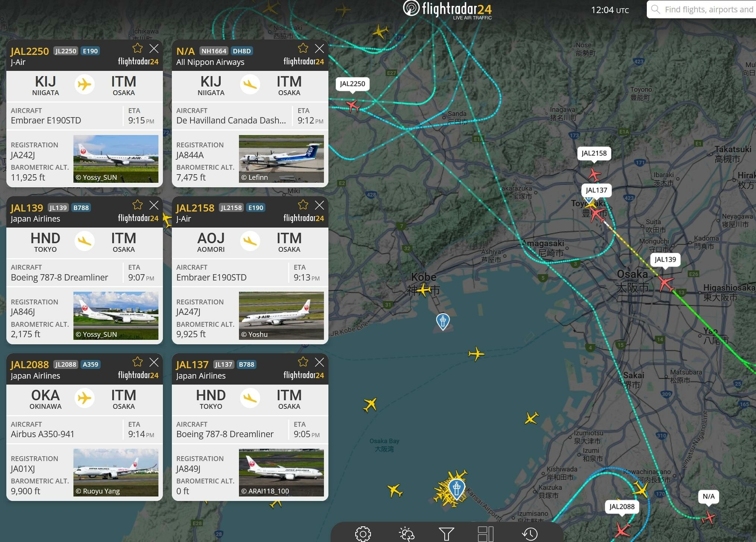
Task: Open ANA Dash 8 photo thumbnail
Action: pyautogui.click(x=281, y=159)
